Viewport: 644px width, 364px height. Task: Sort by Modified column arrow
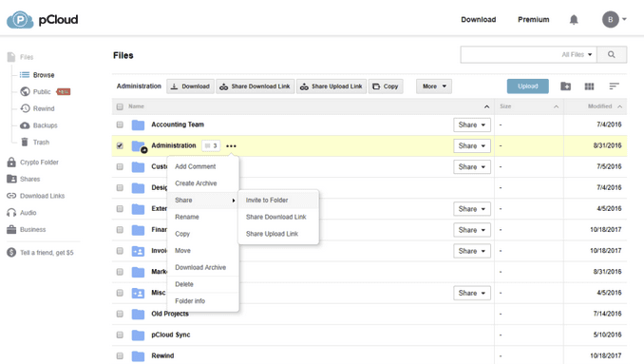[x=619, y=106]
